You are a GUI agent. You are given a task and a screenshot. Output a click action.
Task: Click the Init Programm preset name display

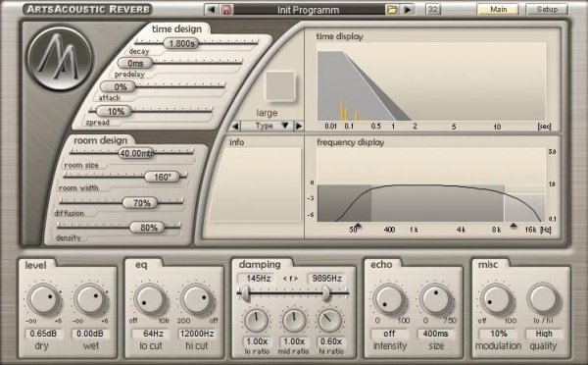[x=309, y=10]
